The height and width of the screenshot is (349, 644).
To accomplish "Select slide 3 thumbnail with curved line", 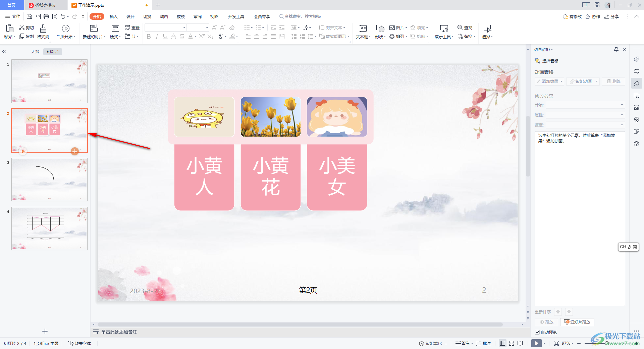I will point(50,180).
